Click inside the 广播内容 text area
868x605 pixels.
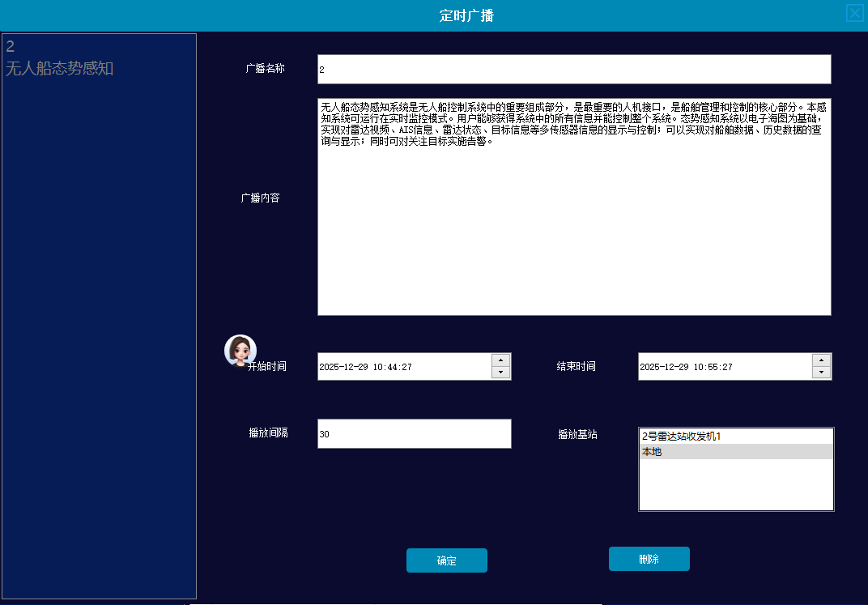(x=573, y=227)
